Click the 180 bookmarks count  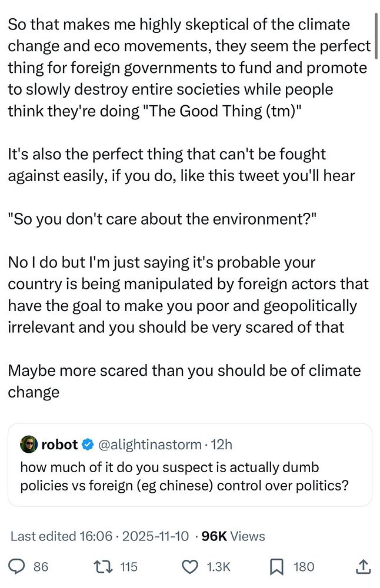coord(304,567)
